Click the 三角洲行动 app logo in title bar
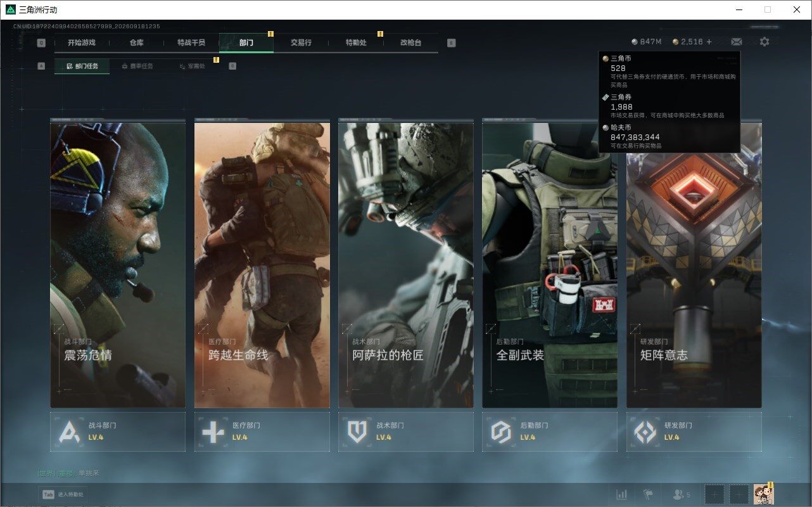This screenshot has height=507, width=812. tap(10, 10)
